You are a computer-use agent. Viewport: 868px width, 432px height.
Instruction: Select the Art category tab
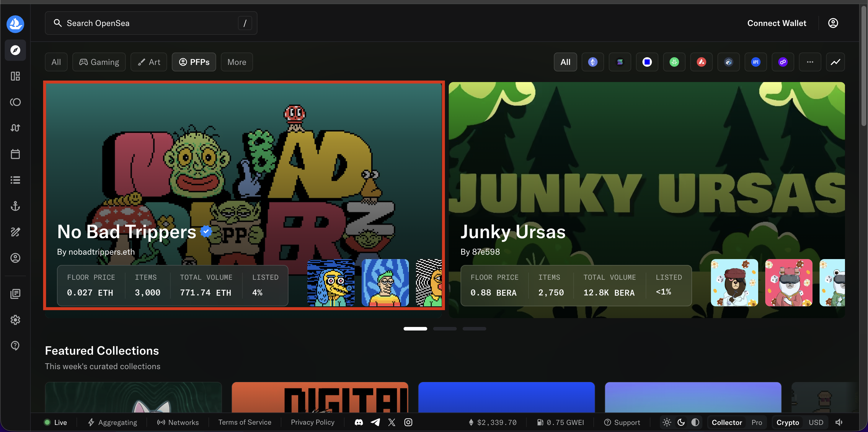coord(149,62)
